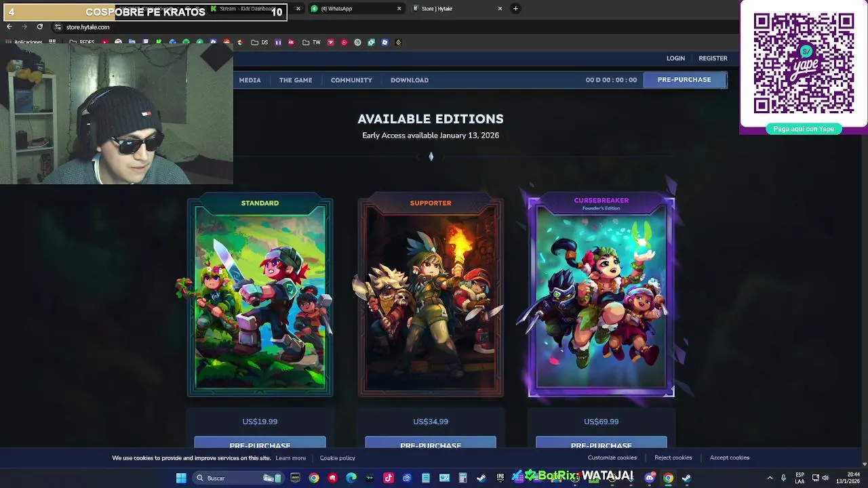Click the countdown timer 00 D 00:00:00
Image resolution: width=868 pixels, height=488 pixels.
pyautogui.click(x=611, y=80)
